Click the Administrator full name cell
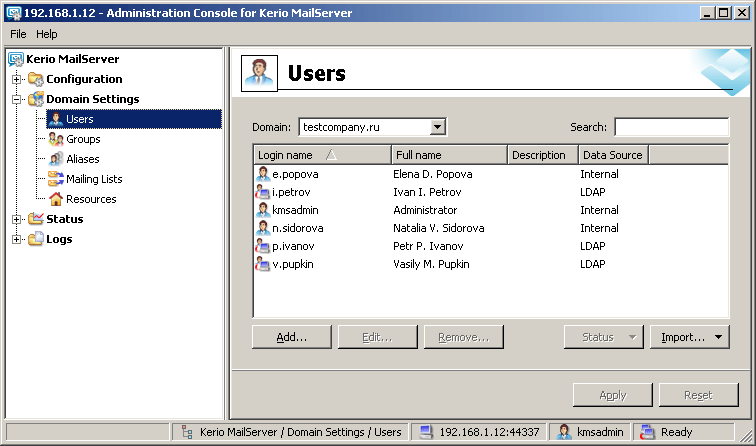 pyautogui.click(x=425, y=210)
